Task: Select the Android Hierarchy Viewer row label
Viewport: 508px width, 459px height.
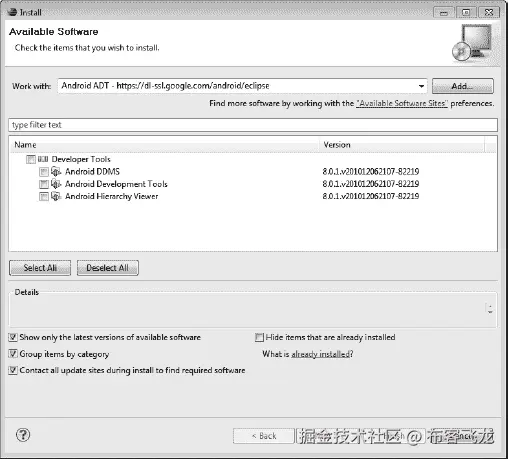Action: pyautogui.click(x=112, y=196)
